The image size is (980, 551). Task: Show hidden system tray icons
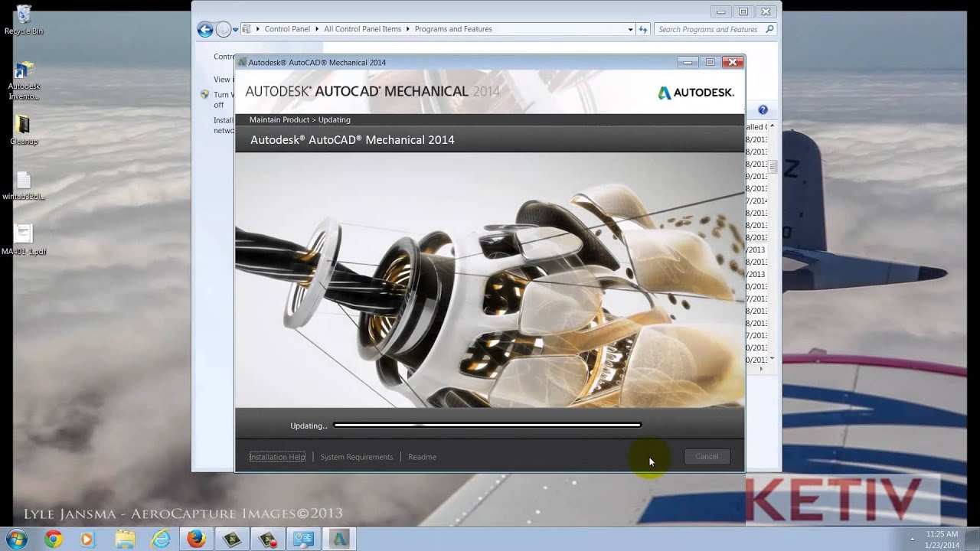point(912,539)
